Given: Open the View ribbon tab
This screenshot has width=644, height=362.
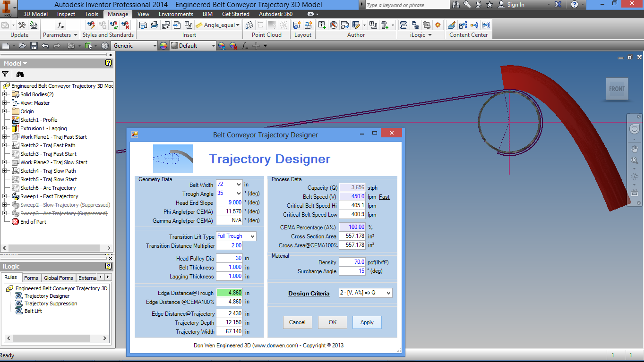Looking at the screenshot, I should 144,14.
